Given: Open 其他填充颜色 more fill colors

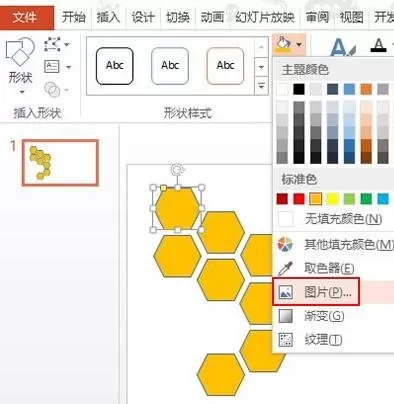Looking at the screenshot, I should [333, 245].
